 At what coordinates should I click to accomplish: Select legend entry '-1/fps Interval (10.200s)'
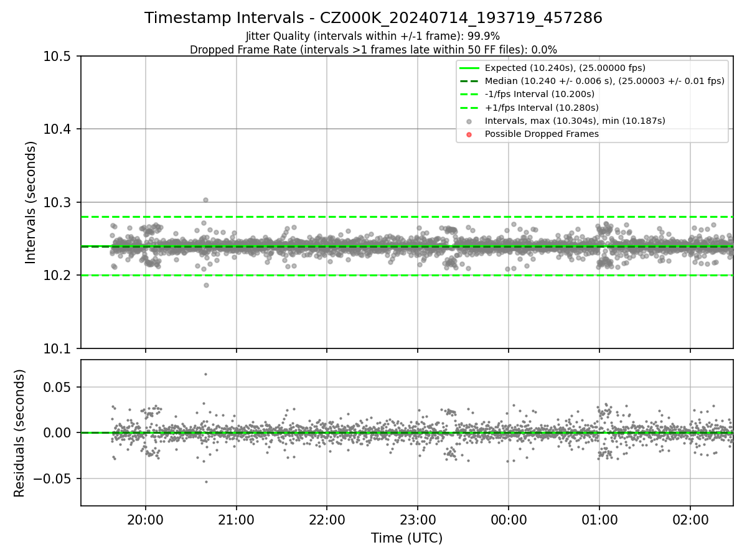(539, 94)
